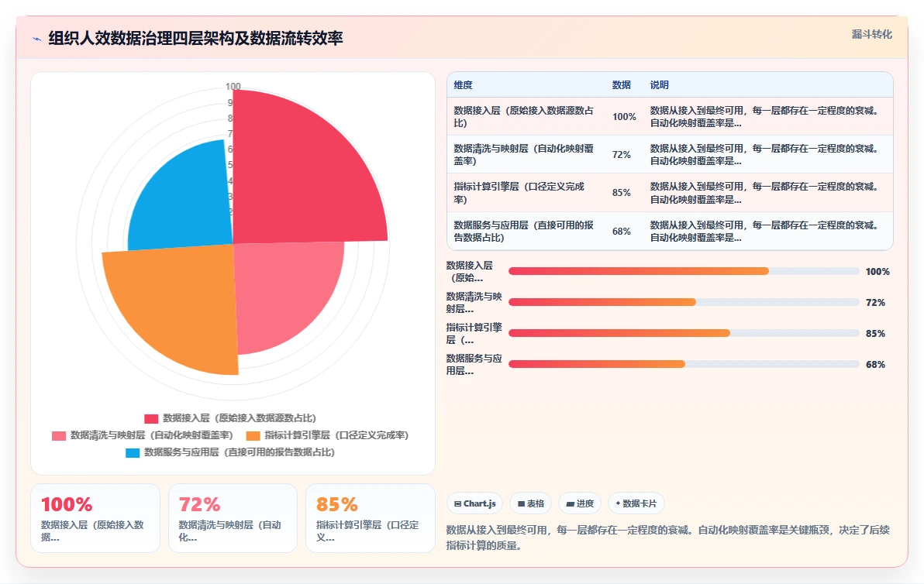Screen dimensions: 924x584
Task: Click the 数据服务与应用层 progress bar at 68%
Action: pyautogui.click(x=684, y=364)
